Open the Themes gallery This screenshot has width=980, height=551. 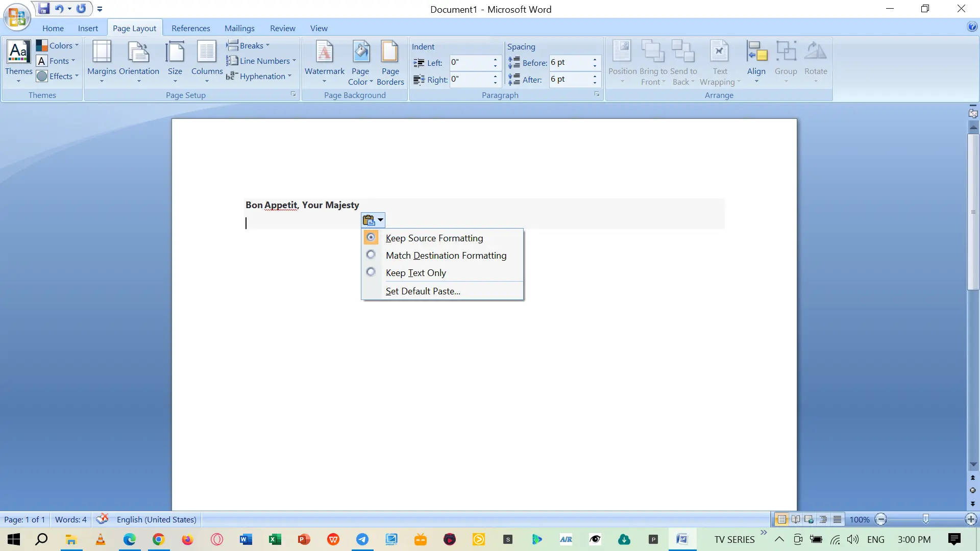(18, 62)
